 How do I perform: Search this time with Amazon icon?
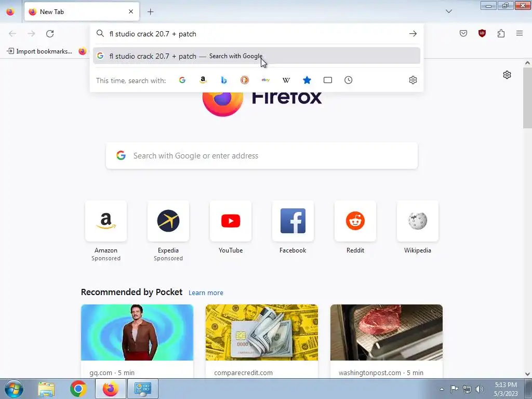(x=203, y=80)
